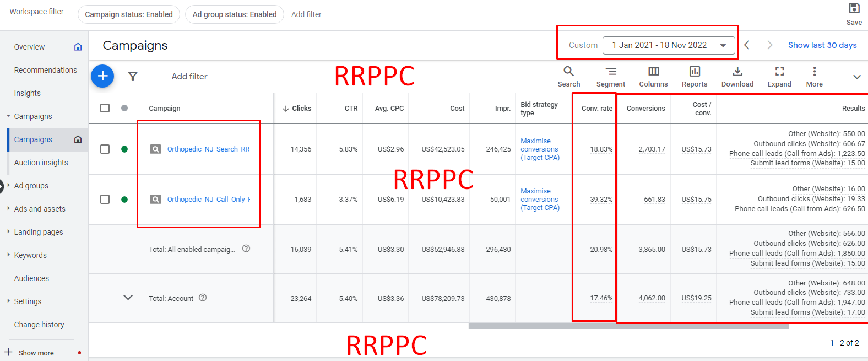Check the Orthopedic_NJ_Call_Only row checkbox
Image resolution: width=868 pixels, height=361 pixels.
pos(105,200)
